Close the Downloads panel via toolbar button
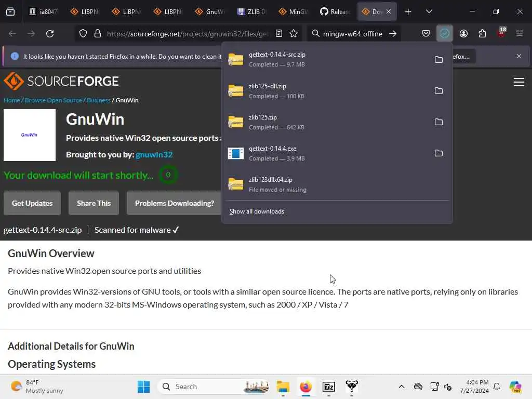This screenshot has height=399, width=532. point(445,34)
